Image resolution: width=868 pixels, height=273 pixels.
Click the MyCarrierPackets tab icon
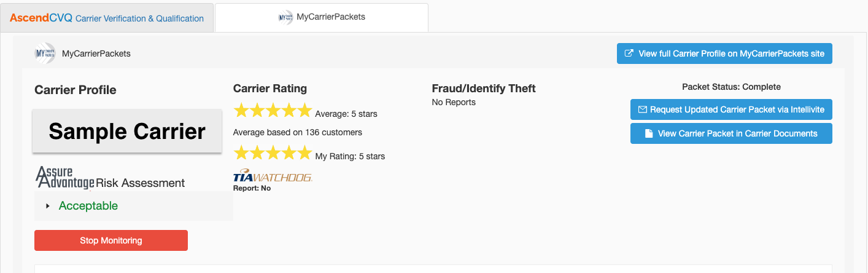285,17
